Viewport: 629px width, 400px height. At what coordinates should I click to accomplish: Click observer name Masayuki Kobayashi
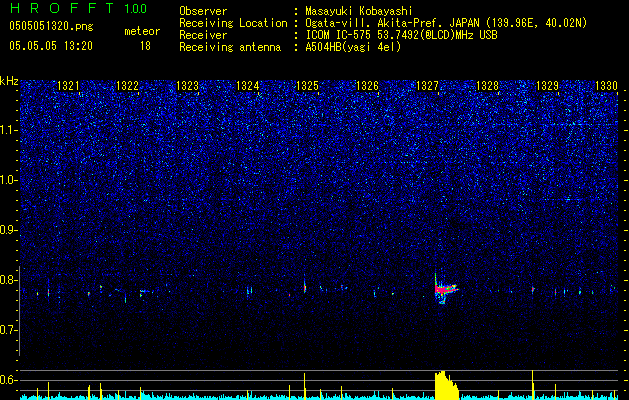pos(359,11)
